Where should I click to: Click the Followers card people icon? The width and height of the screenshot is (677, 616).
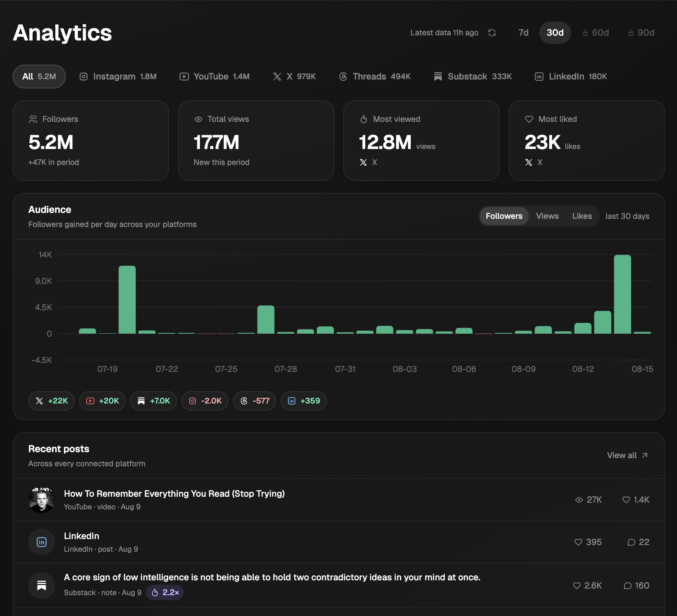33,119
